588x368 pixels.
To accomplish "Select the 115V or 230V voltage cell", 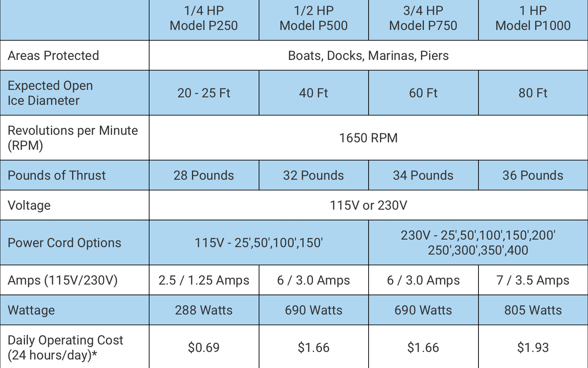I will [368, 205].
